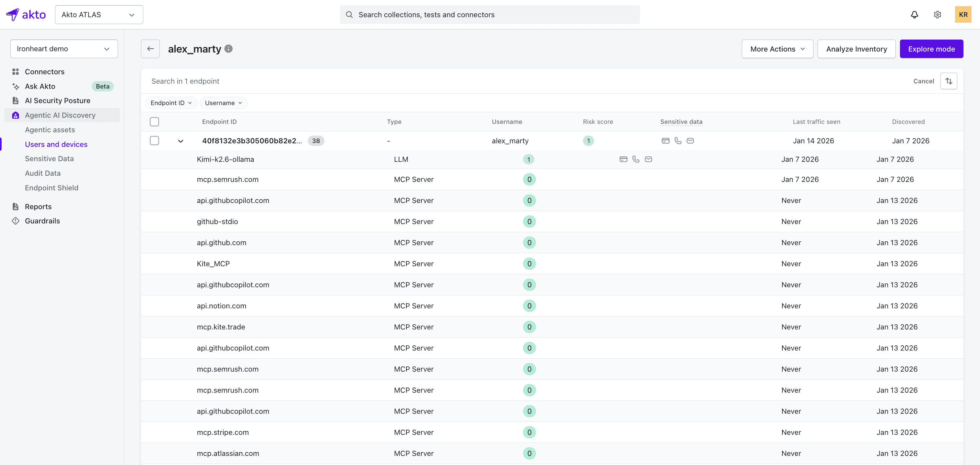This screenshot has width=980, height=465.
Task: Open the Akto ATLAS product dropdown
Action: tap(99, 15)
